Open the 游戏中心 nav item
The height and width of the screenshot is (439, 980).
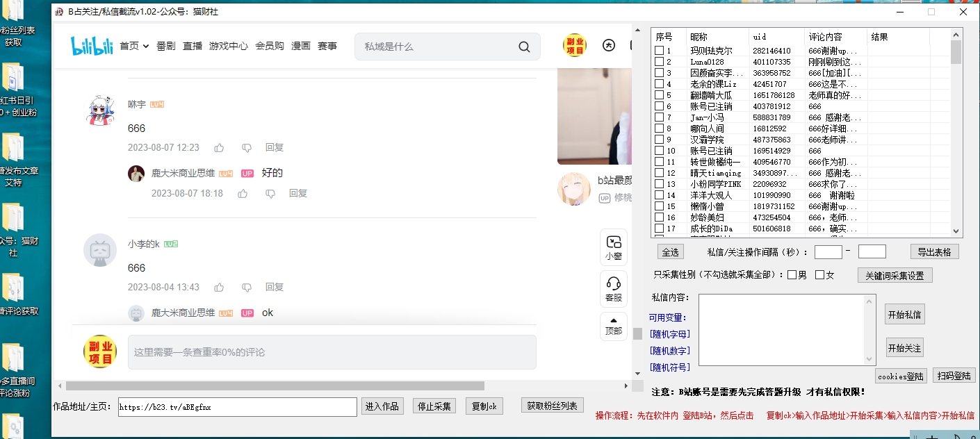coord(228,47)
